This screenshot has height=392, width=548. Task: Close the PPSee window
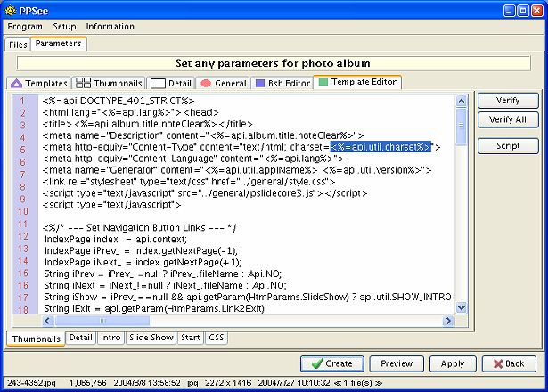click(x=536, y=11)
